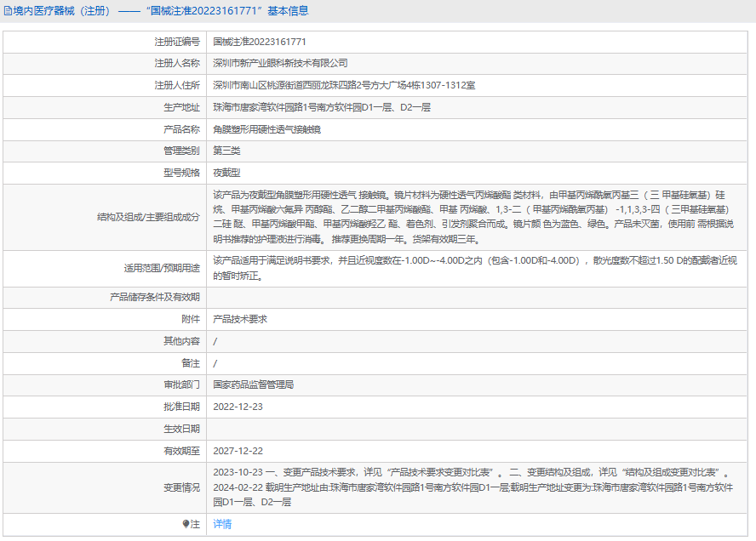
Task: Click the document icon beside the page title
Action: pos(8,11)
